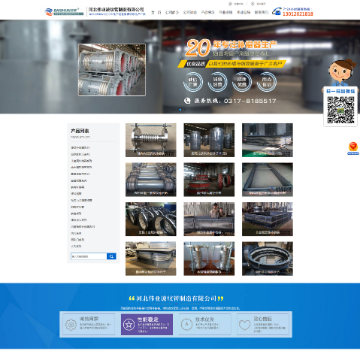Click the red-orange badge on right edge
The height and width of the screenshot is (360, 360).
(x=353, y=148)
